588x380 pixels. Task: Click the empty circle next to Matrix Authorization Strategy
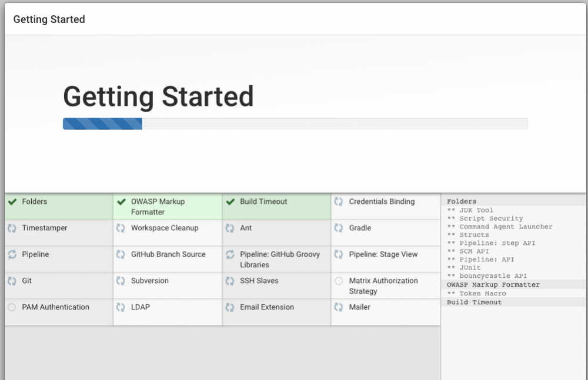[339, 281]
